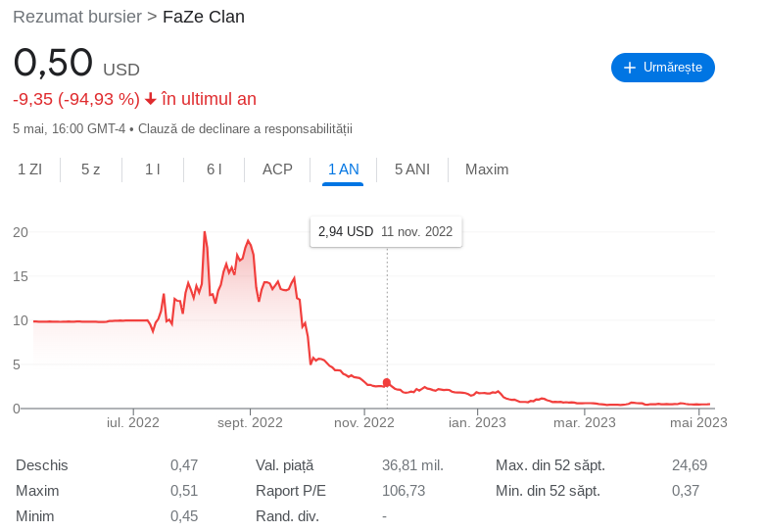Click the chart peak near 20 USD
This screenshot has height=532, width=765.
pyautogui.click(x=205, y=233)
